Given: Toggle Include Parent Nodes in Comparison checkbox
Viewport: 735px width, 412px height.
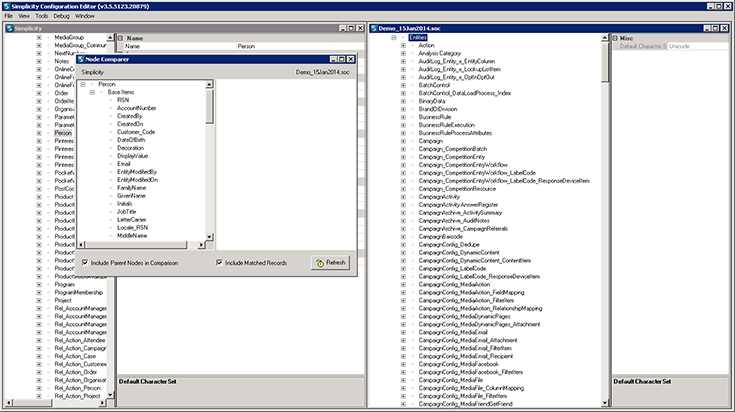Looking at the screenshot, I should click(x=85, y=263).
